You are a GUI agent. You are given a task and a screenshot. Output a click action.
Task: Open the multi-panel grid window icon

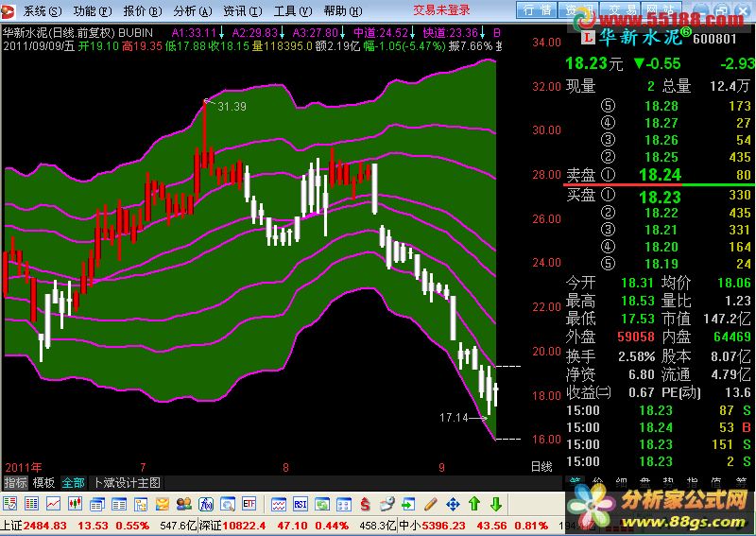coord(344,504)
